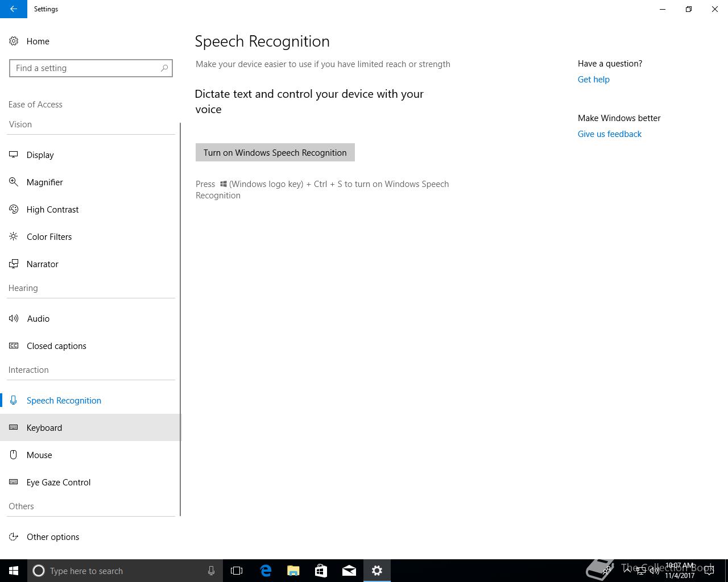This screenshot has width=728, height=582.
Task: Open Magnifier settings
Action: coord(91,182)
